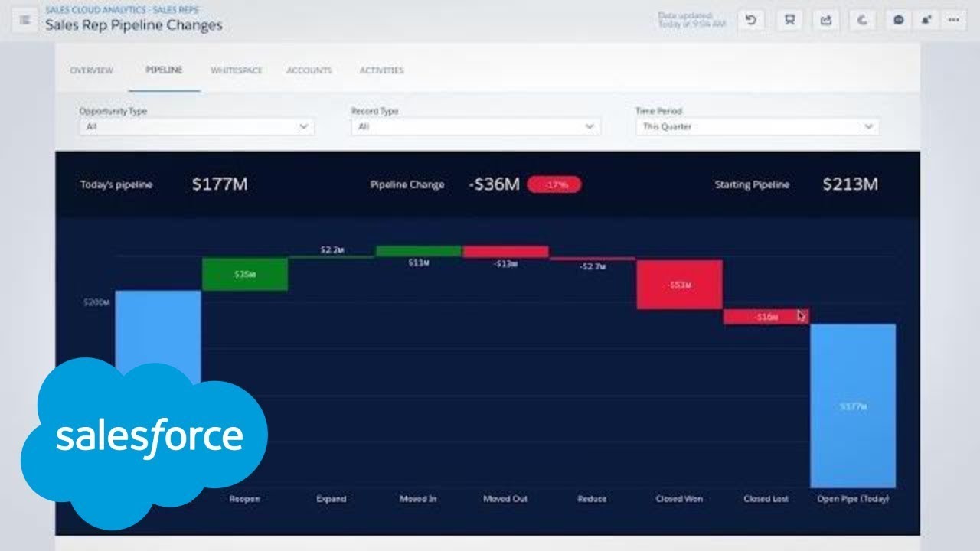The height and width of the screenshot is (551, 980).
Task: Open the Time Period dropdown
Action: 757,126
